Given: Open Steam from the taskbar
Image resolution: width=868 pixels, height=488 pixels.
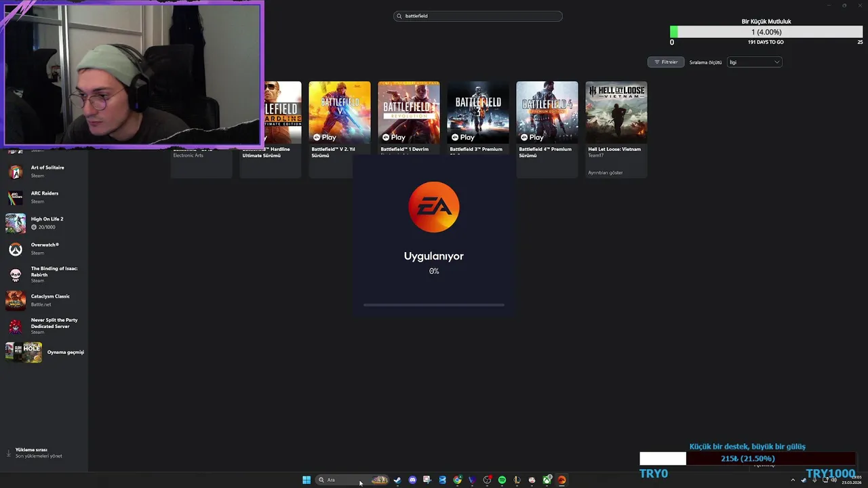Looking at the screenshot, I should [x=397, y=480].
